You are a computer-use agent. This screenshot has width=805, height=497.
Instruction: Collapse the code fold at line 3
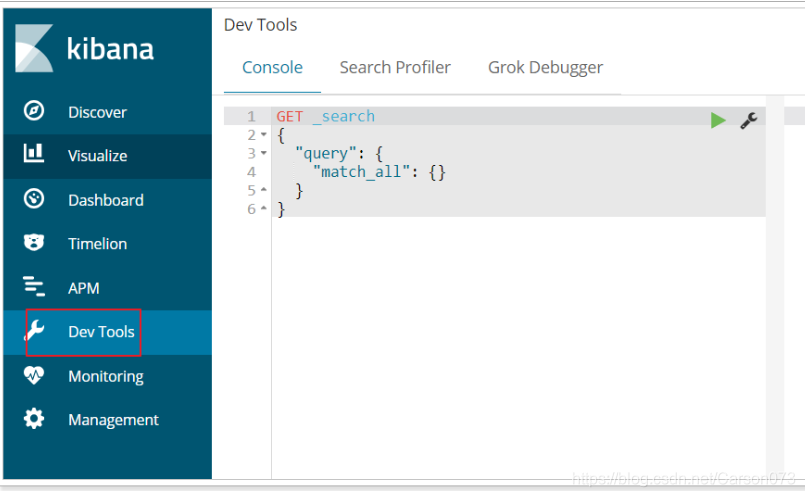point(264,153)
